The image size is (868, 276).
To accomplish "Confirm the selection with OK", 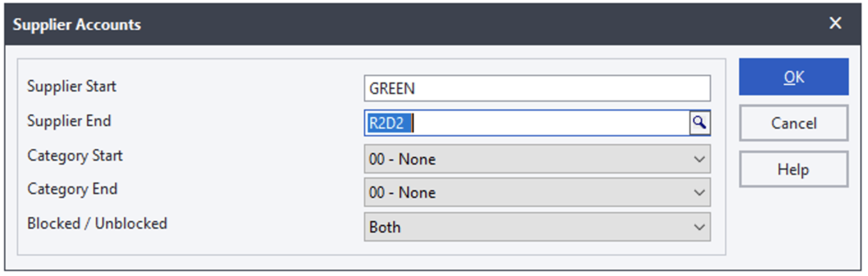I will click(x=793, y=77).
